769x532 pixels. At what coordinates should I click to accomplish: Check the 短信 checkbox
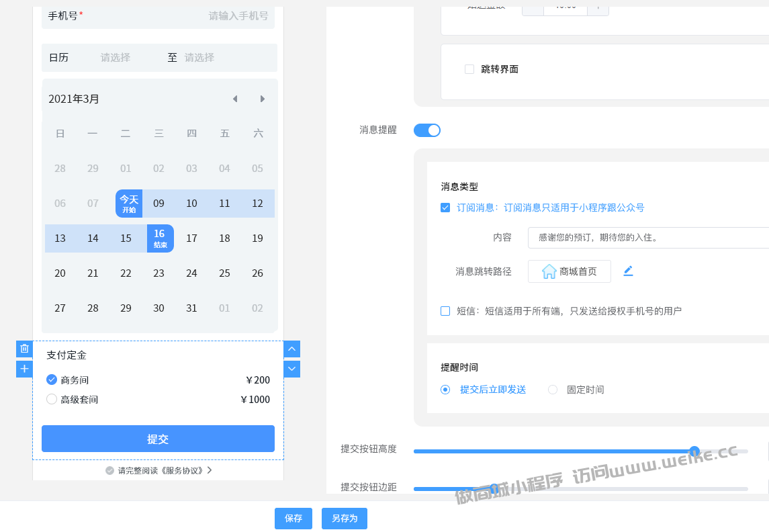445,311
